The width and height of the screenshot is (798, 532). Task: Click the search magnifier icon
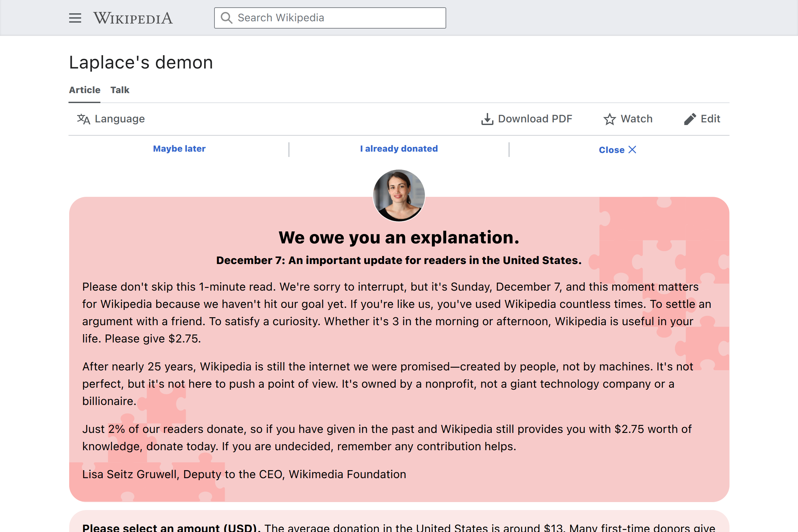click(226, 18)
